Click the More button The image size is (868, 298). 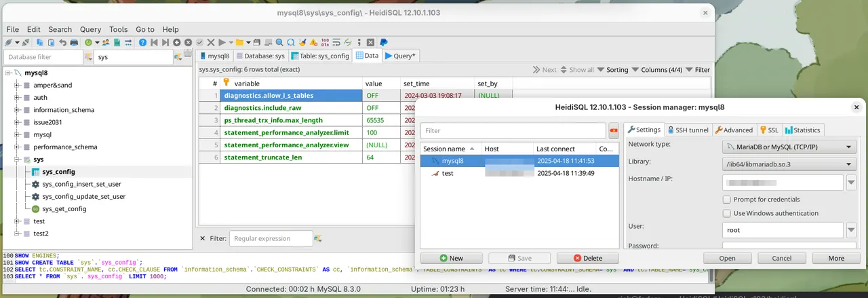(x=836, y=258)
